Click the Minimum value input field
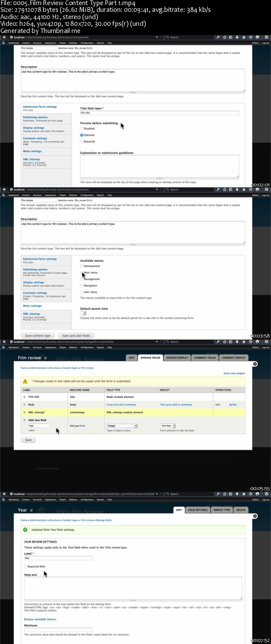The width and height of the screenshot is (271, 644). click(x=58, y=630)
